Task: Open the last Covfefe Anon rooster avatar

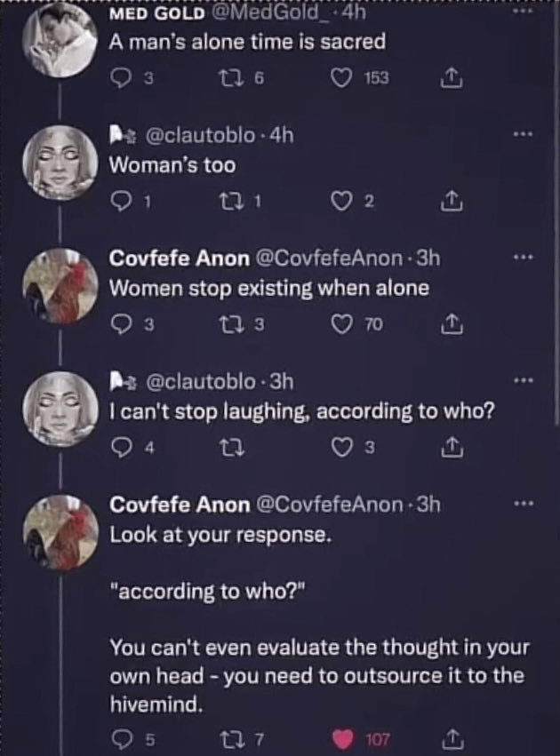Action: point(60,532)
